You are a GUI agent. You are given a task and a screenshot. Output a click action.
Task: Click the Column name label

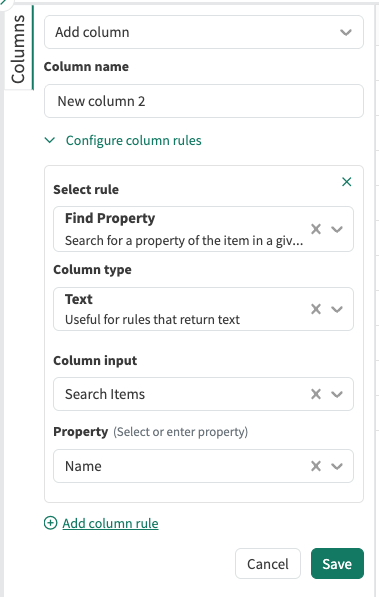point(86,67)
